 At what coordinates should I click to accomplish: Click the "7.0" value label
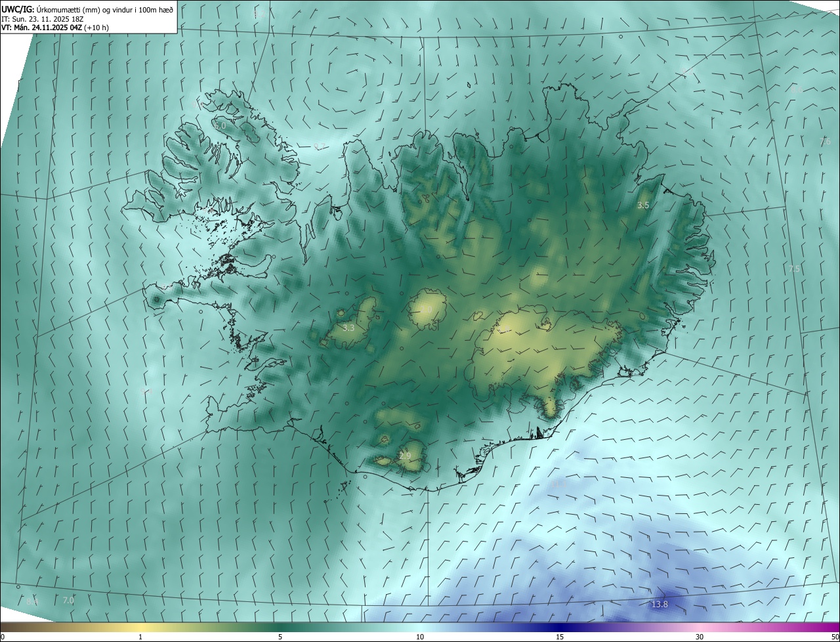point(68,601)
